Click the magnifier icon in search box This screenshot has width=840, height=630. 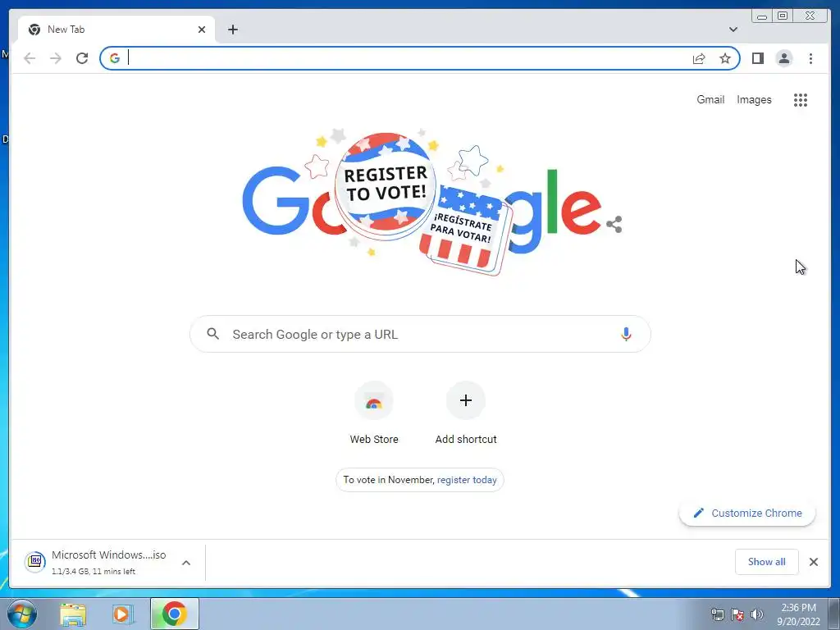pos(212,334)
